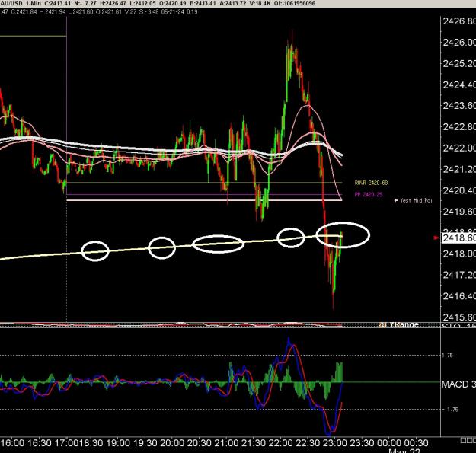
Task: Click the 2426.00 price axis label
Action: [x=459, y=42]
